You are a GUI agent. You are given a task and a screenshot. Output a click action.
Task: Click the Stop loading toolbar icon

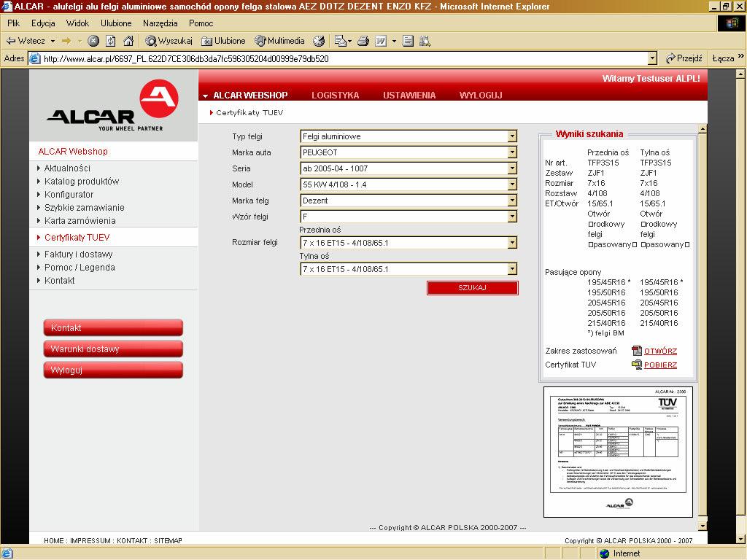tap(93, 41)
